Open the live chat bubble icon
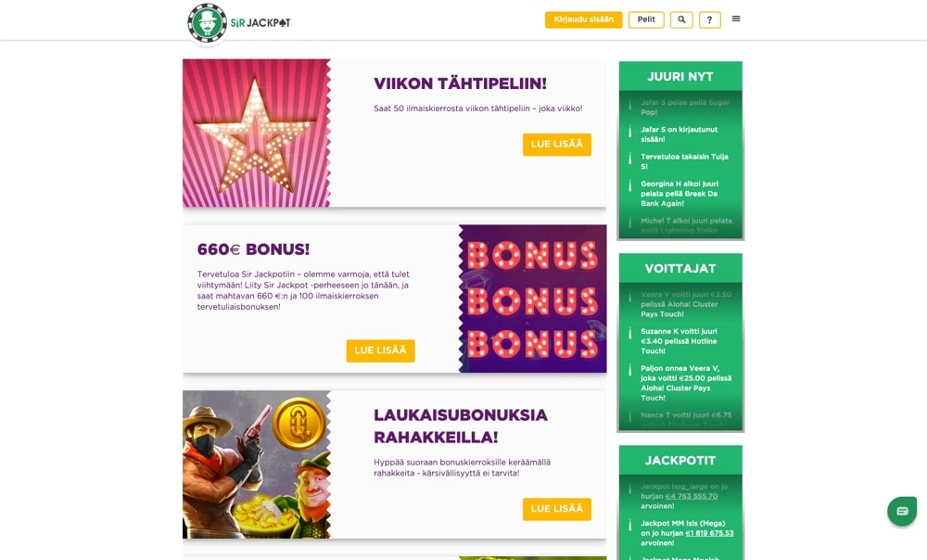 [902, 511]
